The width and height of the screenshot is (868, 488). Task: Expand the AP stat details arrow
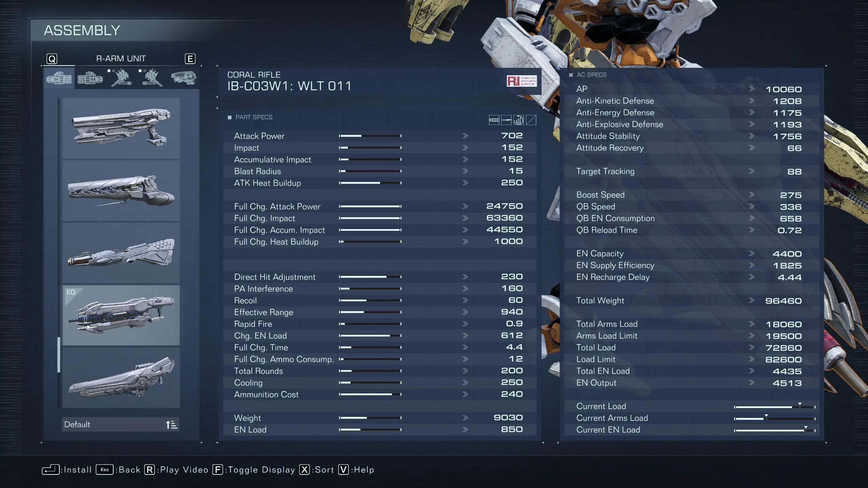coord(750,89)
